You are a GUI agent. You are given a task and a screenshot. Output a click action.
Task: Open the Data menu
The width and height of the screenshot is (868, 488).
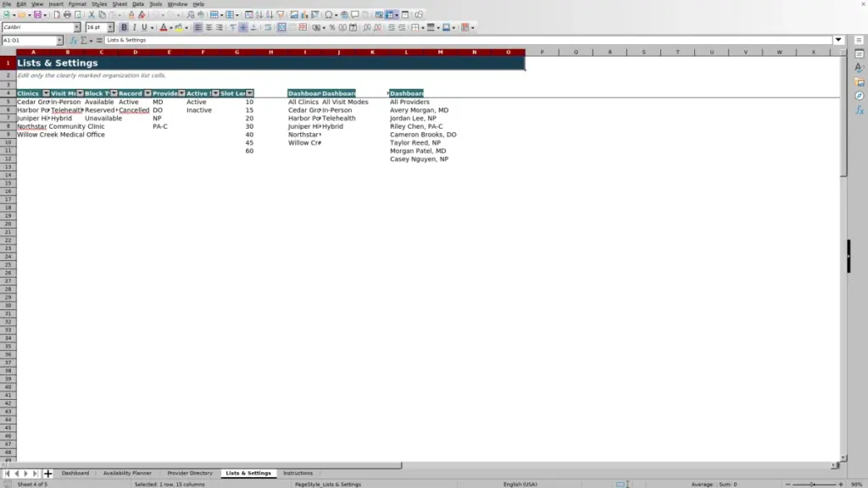coord(138,4)
